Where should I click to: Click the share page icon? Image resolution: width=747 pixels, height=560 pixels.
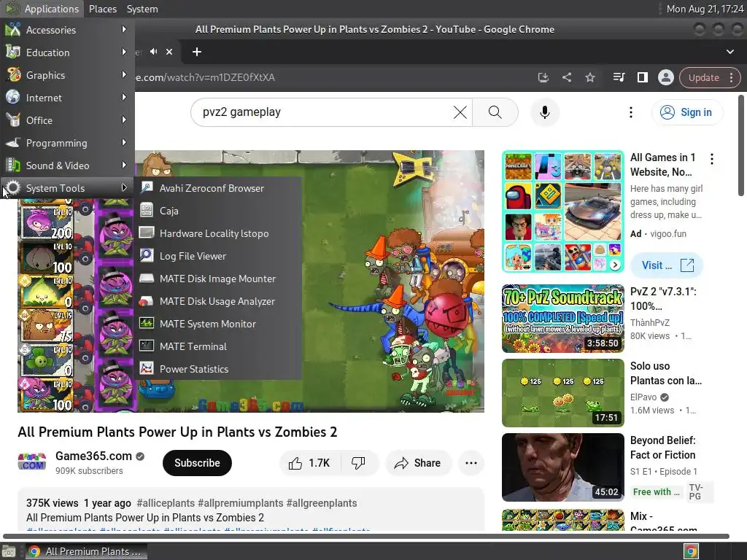click(x=566, y=77)
